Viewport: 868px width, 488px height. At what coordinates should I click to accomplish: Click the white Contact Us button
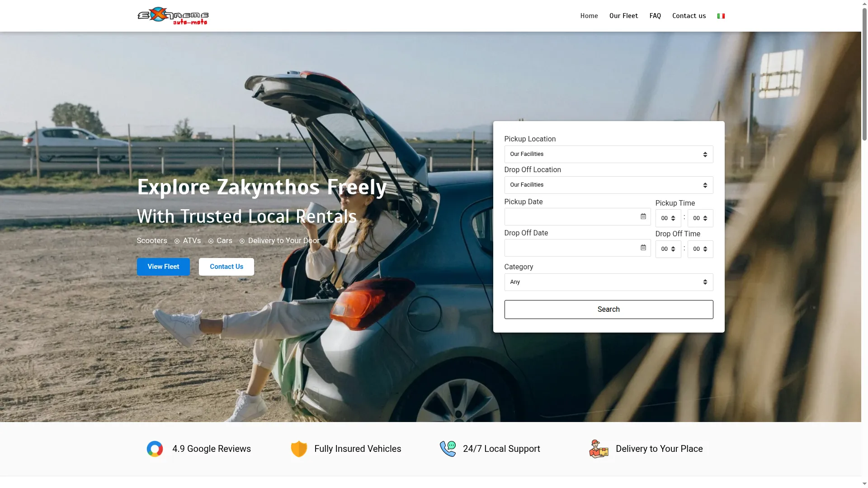point(226,267)
